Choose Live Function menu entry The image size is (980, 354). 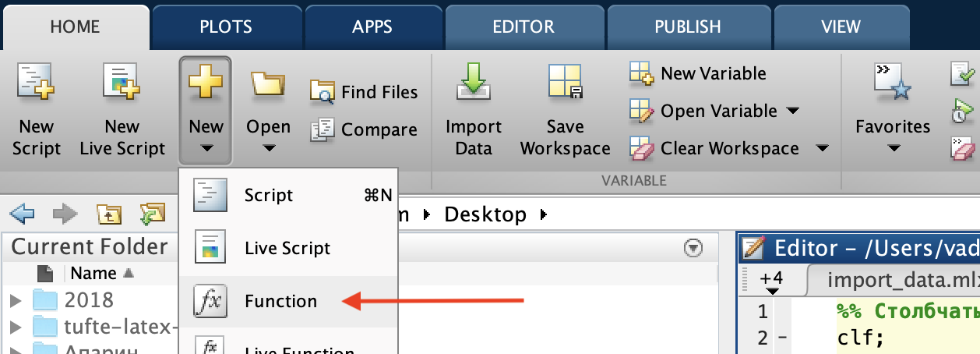click(x=289, y=343)
